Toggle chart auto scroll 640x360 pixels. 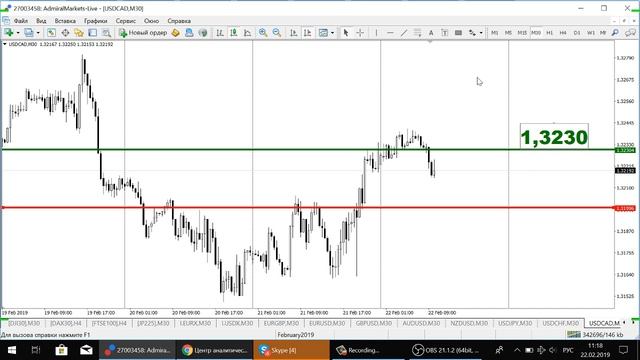click(293, 33)
